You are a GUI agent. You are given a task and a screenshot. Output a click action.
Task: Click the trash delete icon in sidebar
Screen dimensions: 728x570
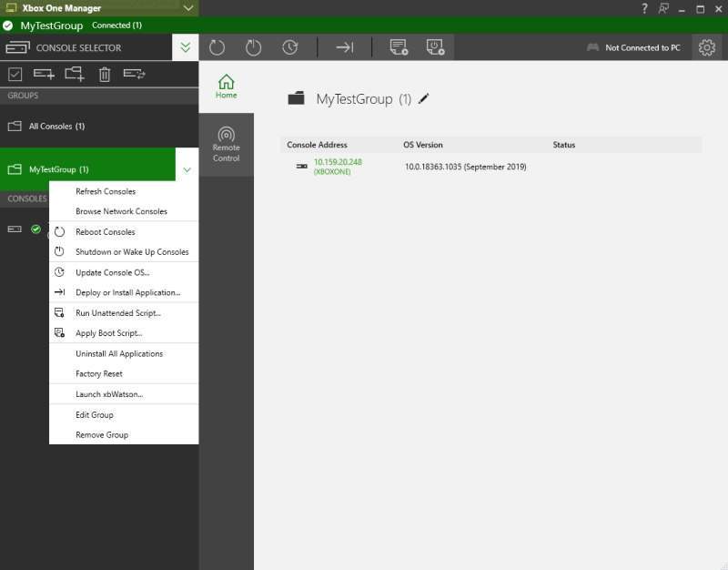tap(105, 74)
